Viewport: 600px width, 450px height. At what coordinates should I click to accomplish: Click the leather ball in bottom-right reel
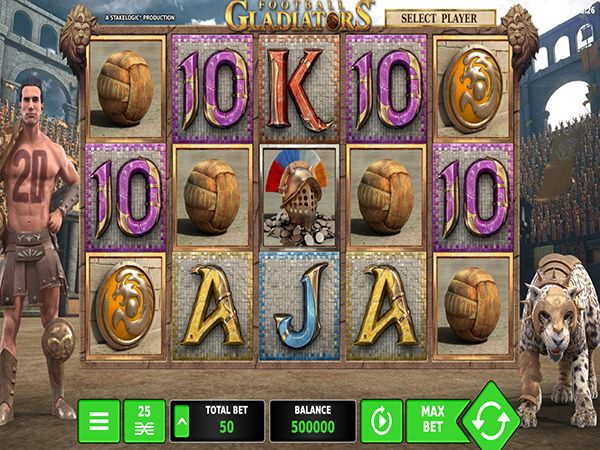click(x=473, y=306)
